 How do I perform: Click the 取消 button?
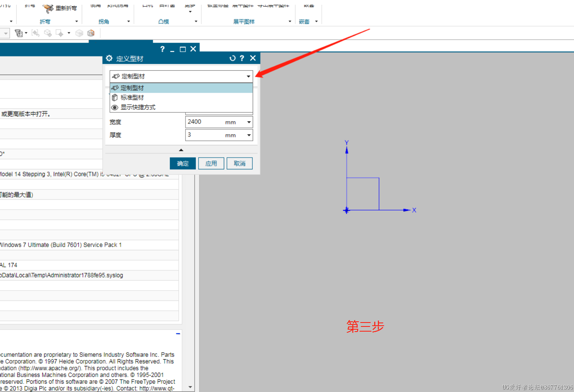pyautogui.click(x=240, y=163)
